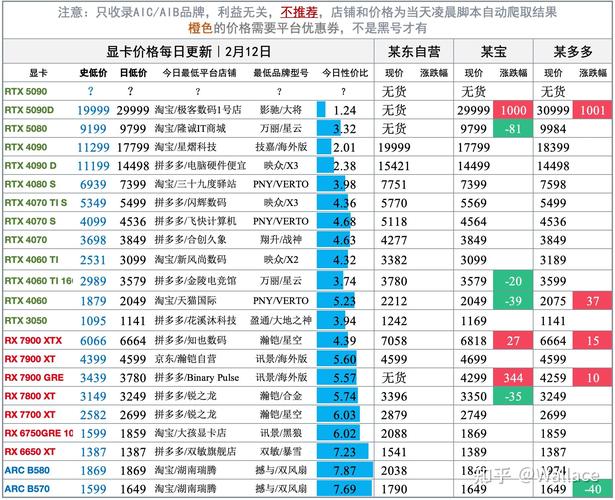The width and height of the screenshot is (615, 500).
Task: Select the 'RTX 4070 TI S' row label
Action: 36,202
